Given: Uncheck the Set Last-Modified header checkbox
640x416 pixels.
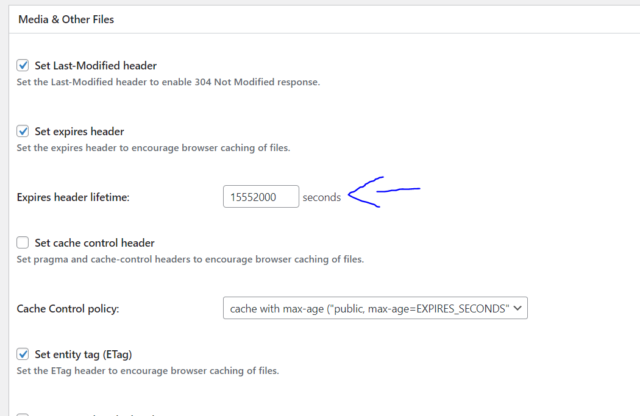Looking at the screenshot, I should (24, 66).
